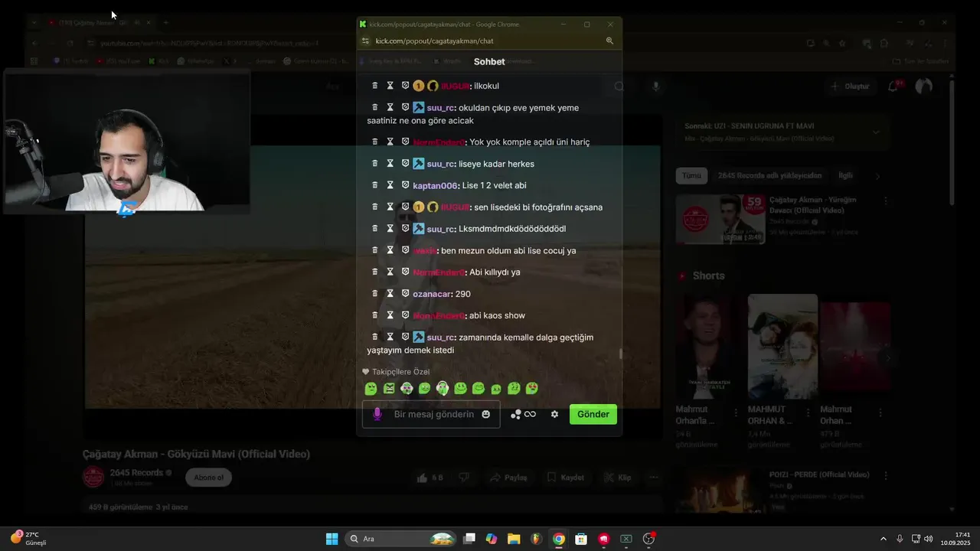This screenshot has height=551, width=980.
Task: Open 2645 Records channel link
Action: point(136,473)
